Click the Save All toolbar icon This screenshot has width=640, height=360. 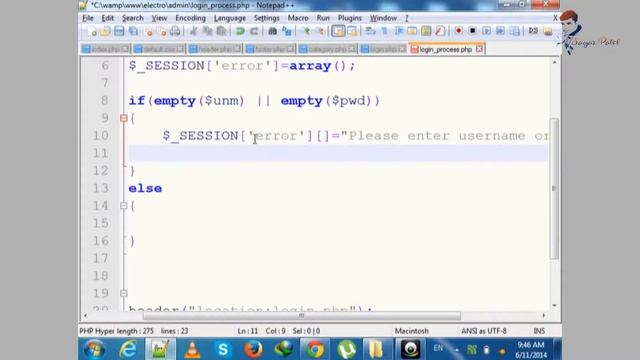tap(133, 31)
